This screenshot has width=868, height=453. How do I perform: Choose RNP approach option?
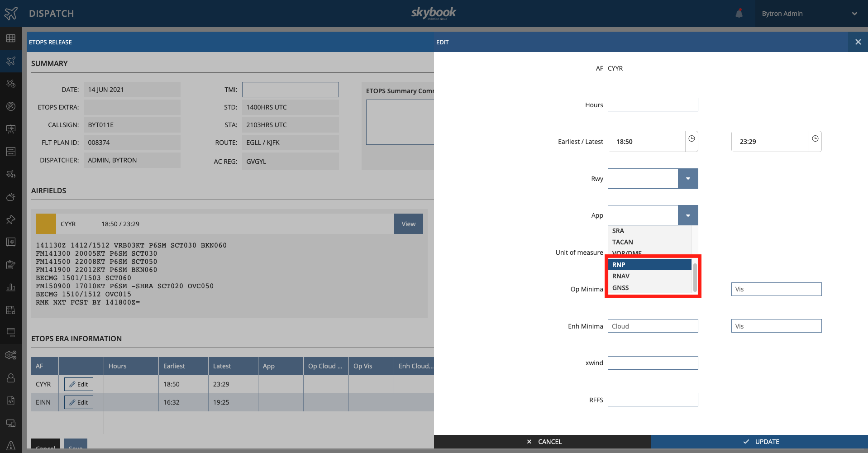pyautogui.click(x=649, y=265)
